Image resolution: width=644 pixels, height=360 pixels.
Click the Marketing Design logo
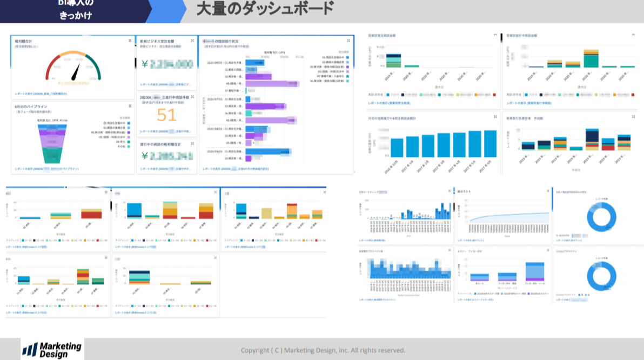coord(52,349)
